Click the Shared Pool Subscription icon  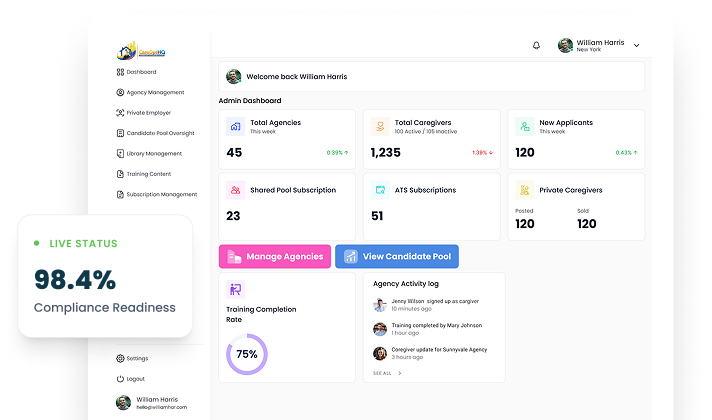235,190
